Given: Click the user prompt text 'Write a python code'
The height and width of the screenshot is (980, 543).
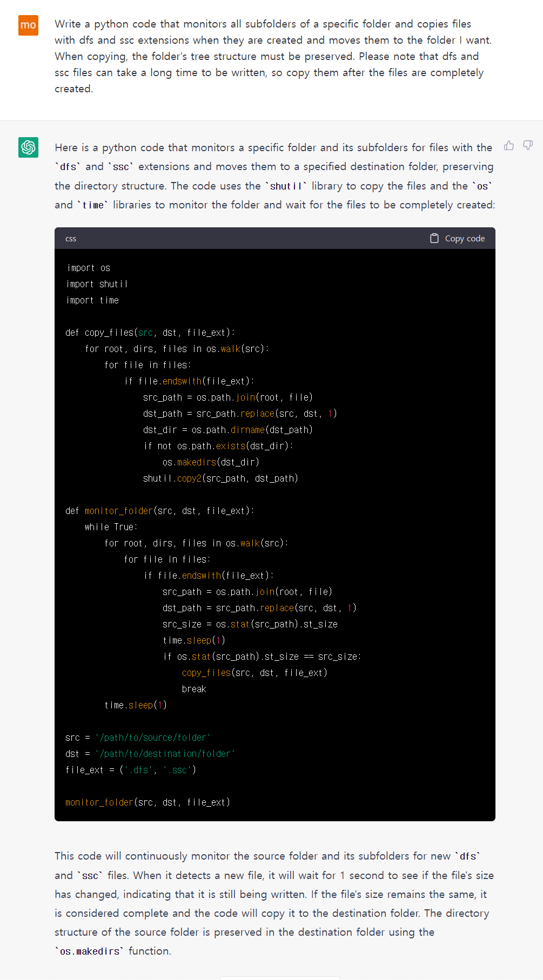Looking at the screenshot, I should [273, 56].
